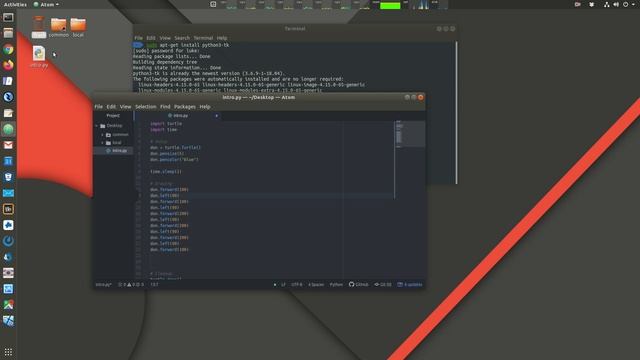The width and height of the screenshot is (640, 360).
Task: Select the Project tab in tree view
Action: [113, 116]
